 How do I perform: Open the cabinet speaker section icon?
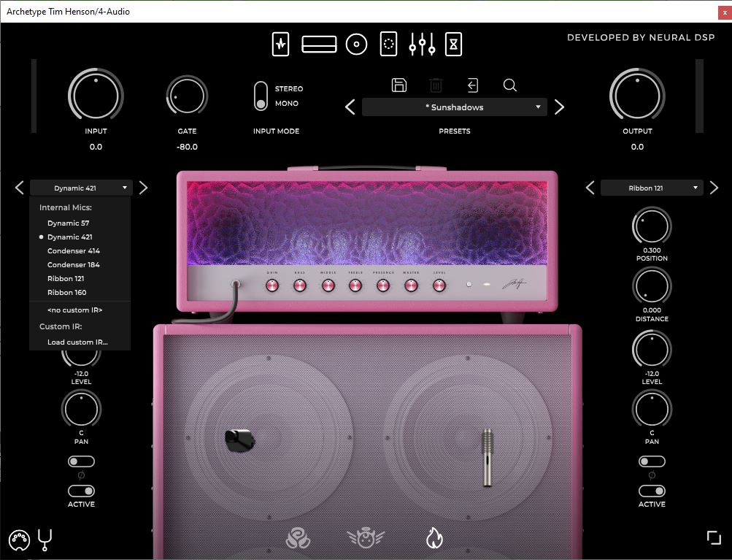tap(357, 45)
